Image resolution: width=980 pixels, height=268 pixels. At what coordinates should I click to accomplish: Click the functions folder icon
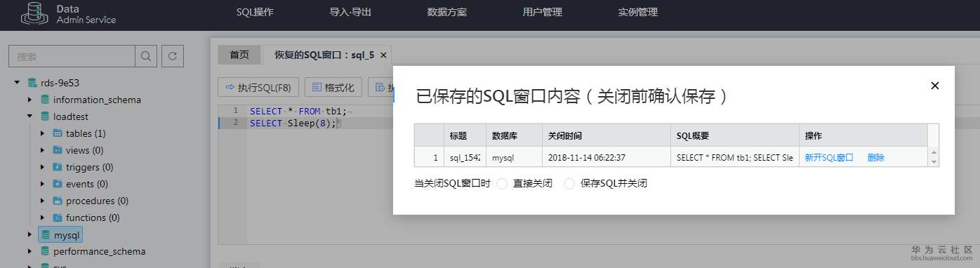[x=58, y=217]
